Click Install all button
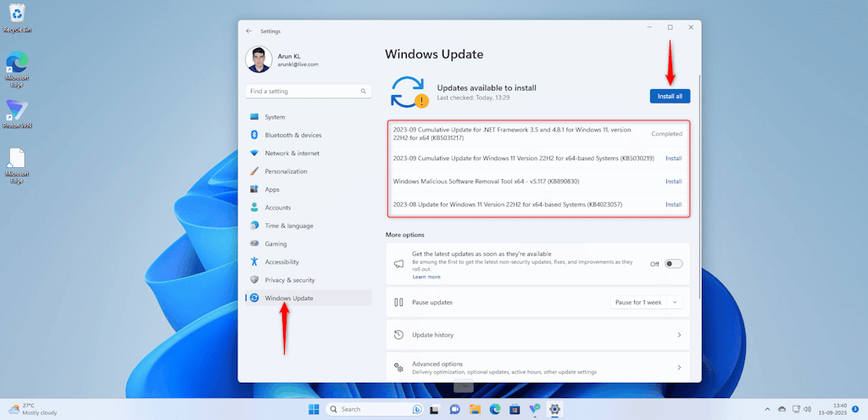This screenshot has width=868, height=420. coord(670,96)
